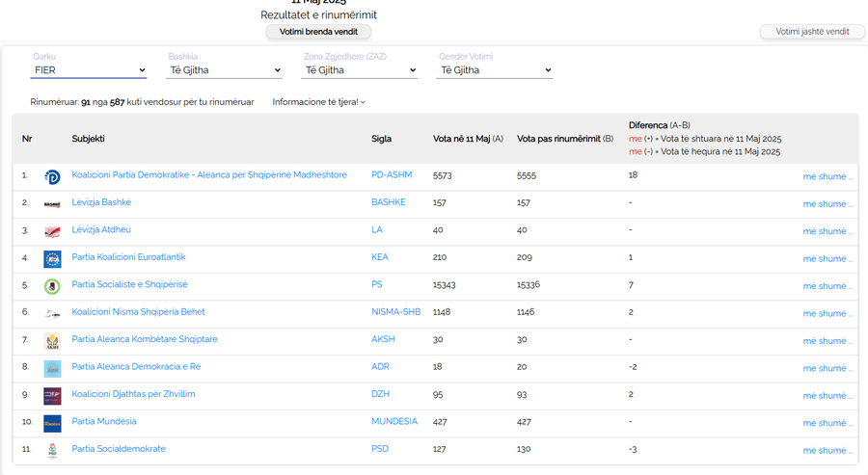
Task: Click the MUNDESIA sigla link
Action: [394, 421]
